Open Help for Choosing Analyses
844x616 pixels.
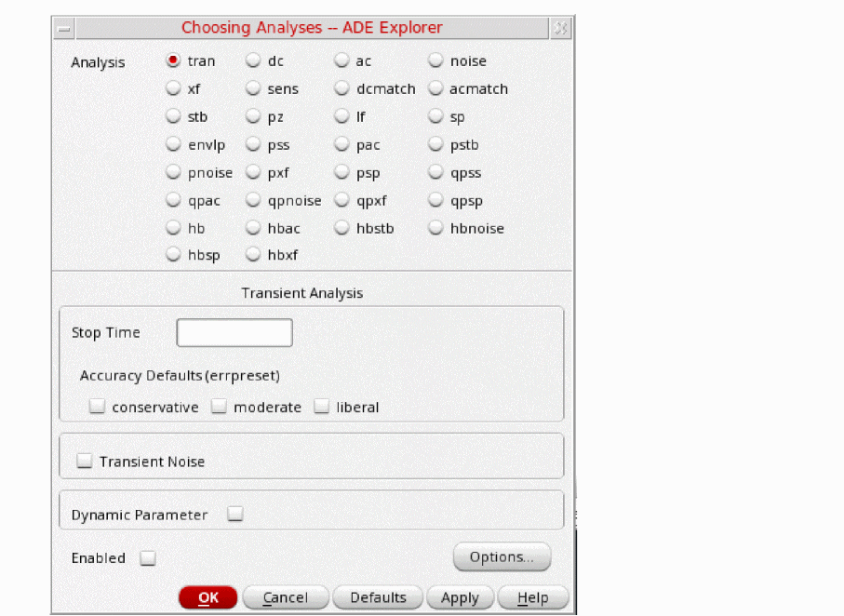pyautogui.click(x=533, y=597)
